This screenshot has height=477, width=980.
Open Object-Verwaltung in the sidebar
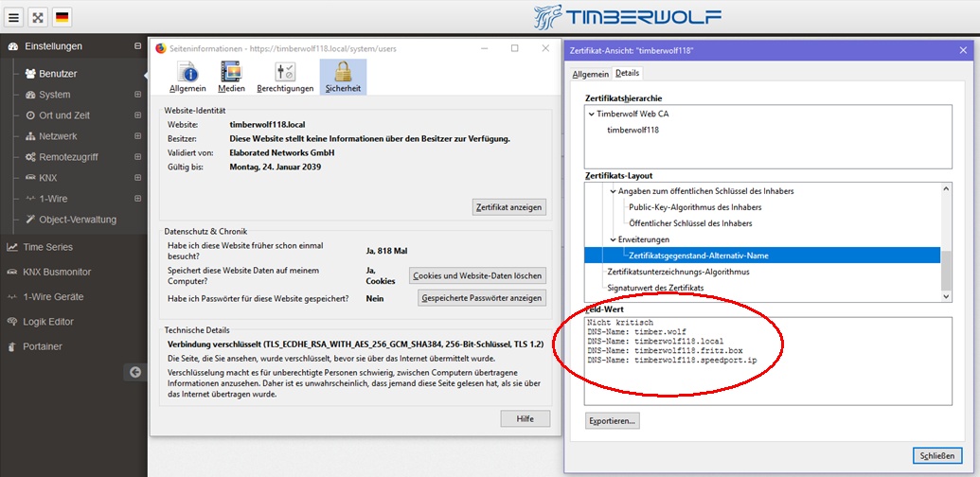[78, 220]
